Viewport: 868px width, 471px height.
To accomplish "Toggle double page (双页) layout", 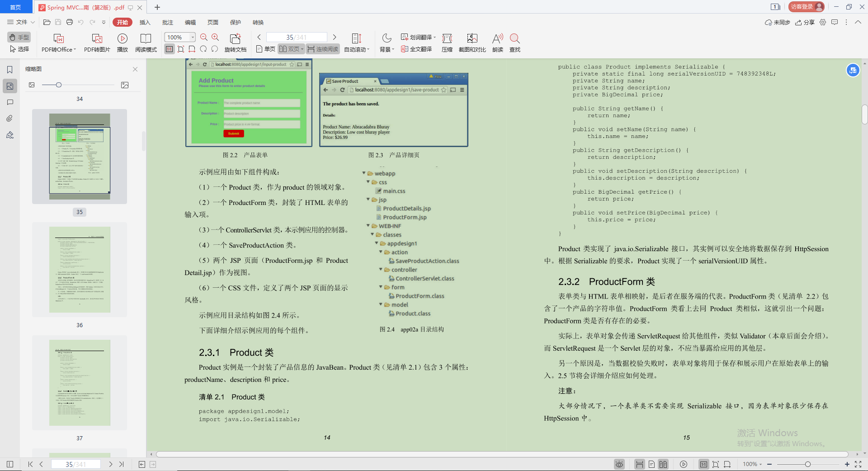I will point(289,49).
